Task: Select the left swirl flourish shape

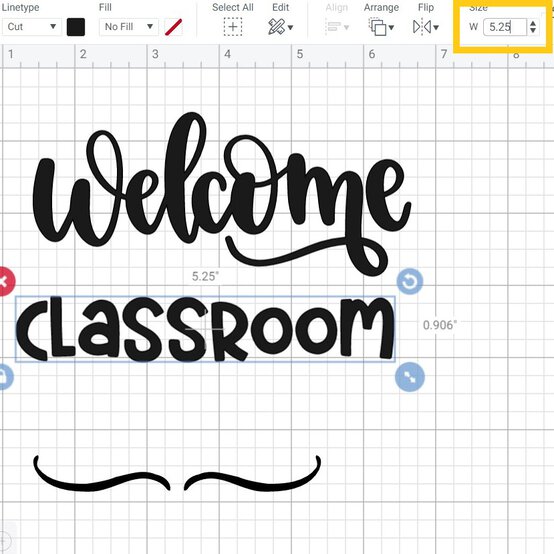Action: pyautogui.click(x=102, y=473)
